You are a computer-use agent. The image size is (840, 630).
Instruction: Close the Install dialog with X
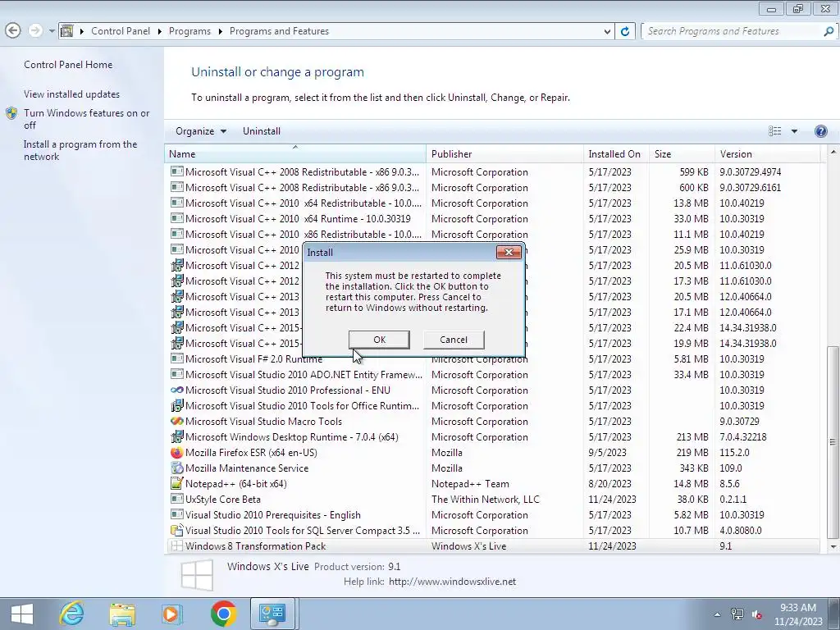click(x=509, y=253)
